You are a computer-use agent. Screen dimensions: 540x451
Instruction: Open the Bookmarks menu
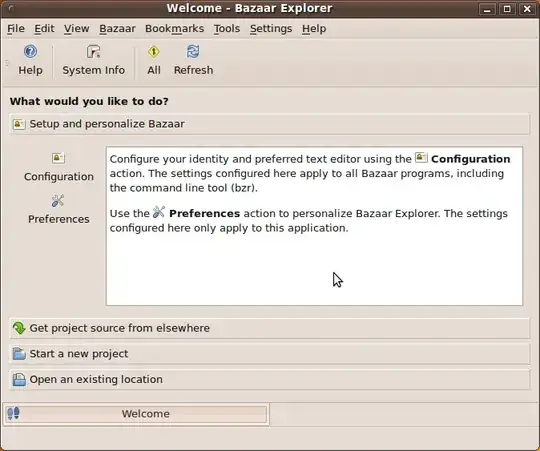[x=175, y=29]
